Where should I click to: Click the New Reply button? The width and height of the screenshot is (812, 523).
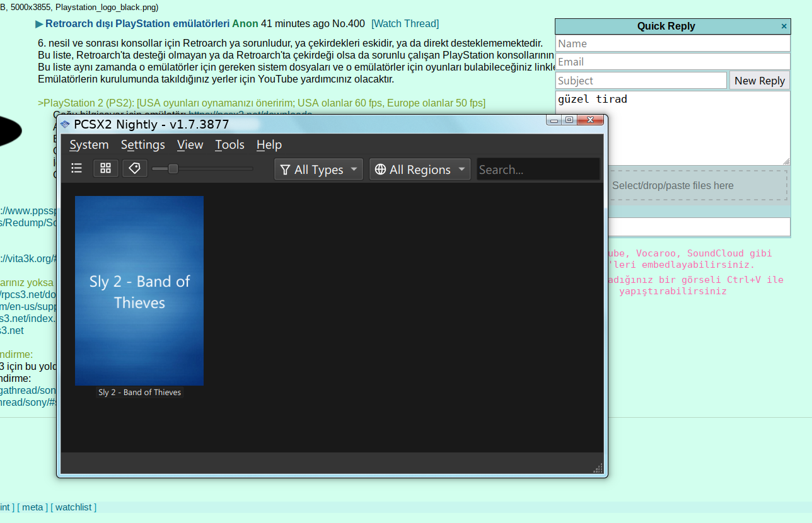(760, 81)
